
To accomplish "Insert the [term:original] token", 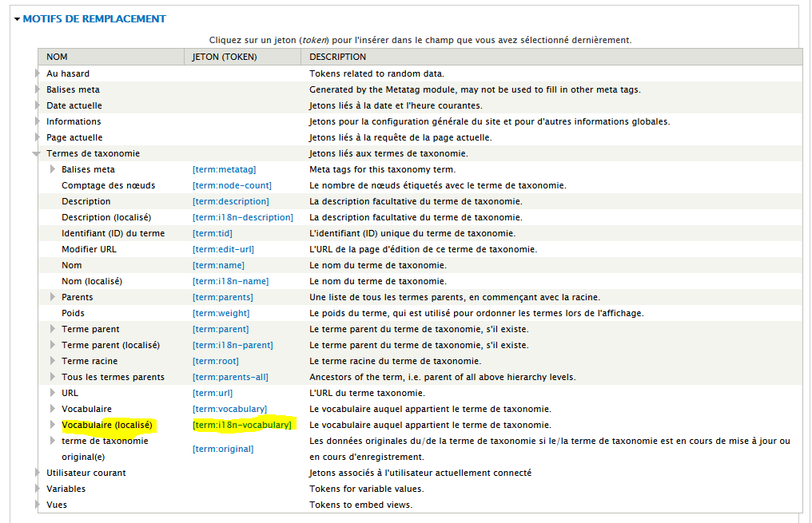I will pos(223,449).
